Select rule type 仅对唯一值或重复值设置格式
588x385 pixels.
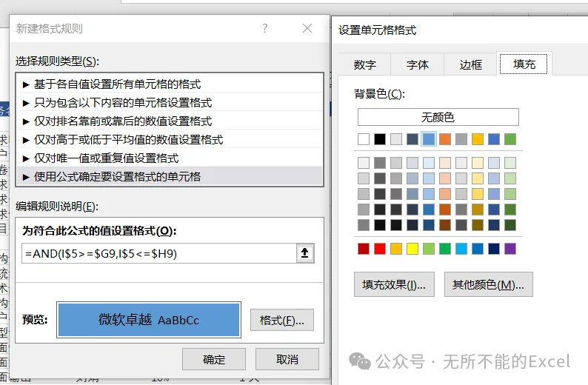(x=170, y=158)
